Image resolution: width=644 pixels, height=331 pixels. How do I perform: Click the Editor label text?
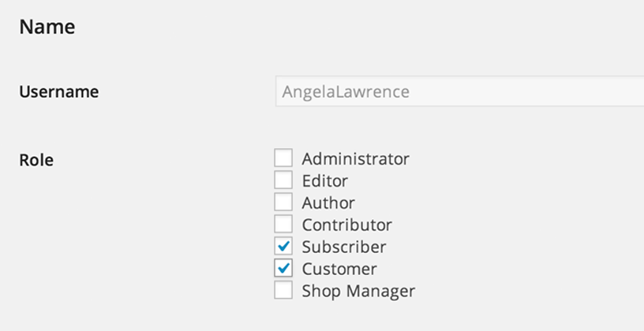[324, 180]
